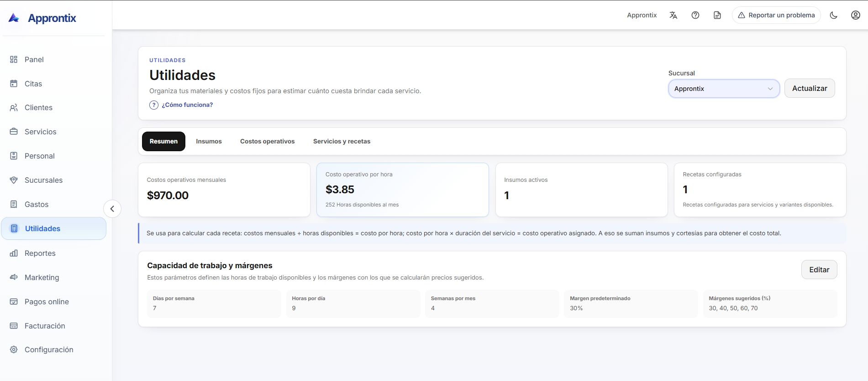The image size is (868, 381).
Task: Click the Margen predeterminado 30% value
Action: coord(576,308)
